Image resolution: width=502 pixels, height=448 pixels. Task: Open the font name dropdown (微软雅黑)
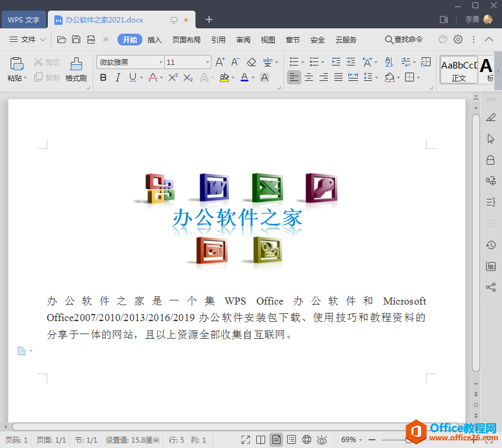tap(161, 62)
